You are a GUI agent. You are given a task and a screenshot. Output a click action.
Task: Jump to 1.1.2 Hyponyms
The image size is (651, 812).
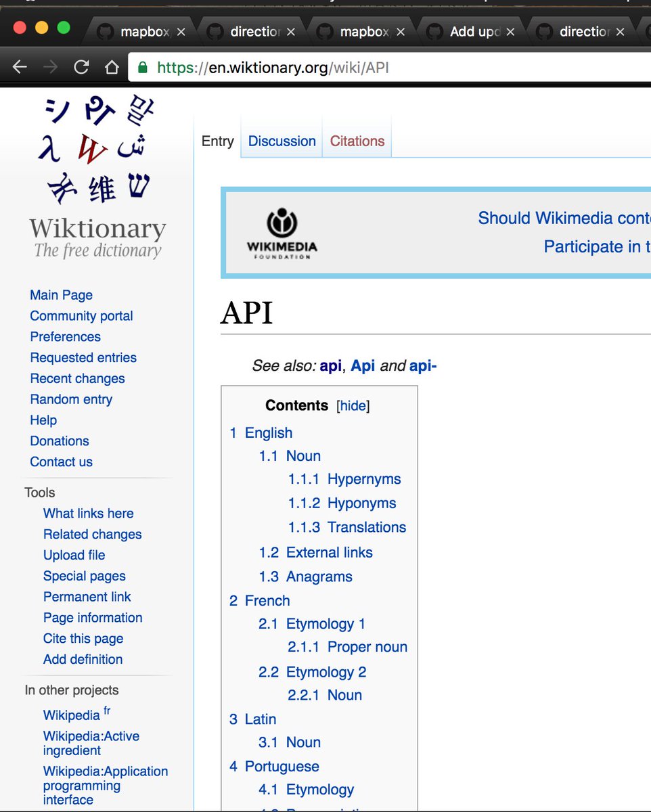(x=342, y=503)
